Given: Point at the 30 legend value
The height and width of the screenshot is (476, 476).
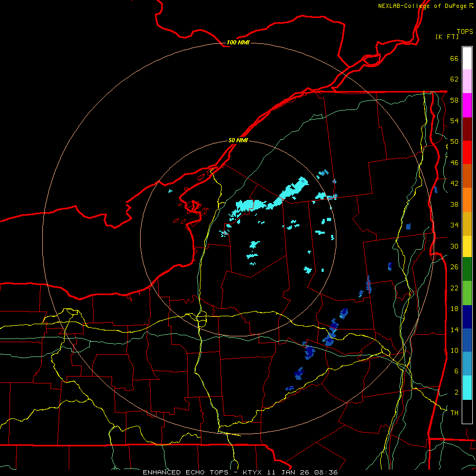Looking at the screenshot, I should click(x=454, y=246).
